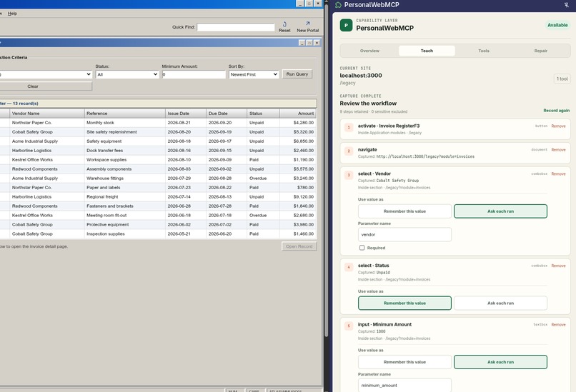
Task: Click the green P capability layer badge
Action: [x=346, y=25]
